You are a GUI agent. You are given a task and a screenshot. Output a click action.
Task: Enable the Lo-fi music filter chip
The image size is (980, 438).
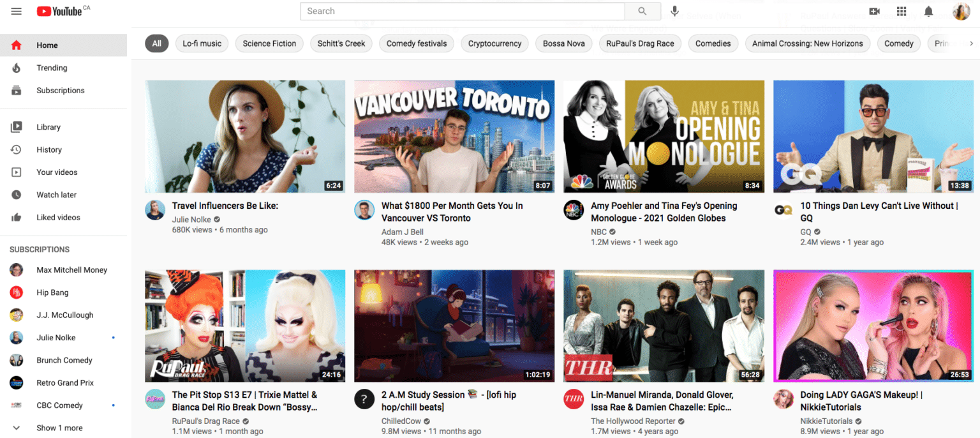point(202,43)
